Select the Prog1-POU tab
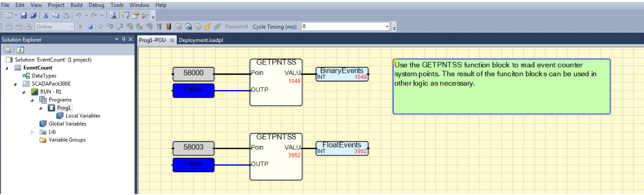This screenshot has width=644, height=195. tap(152, 40)
